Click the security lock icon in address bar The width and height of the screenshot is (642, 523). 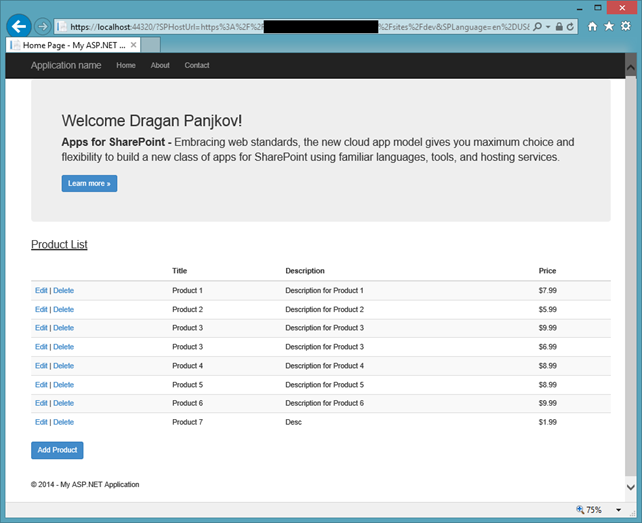(x=560, y=27)
